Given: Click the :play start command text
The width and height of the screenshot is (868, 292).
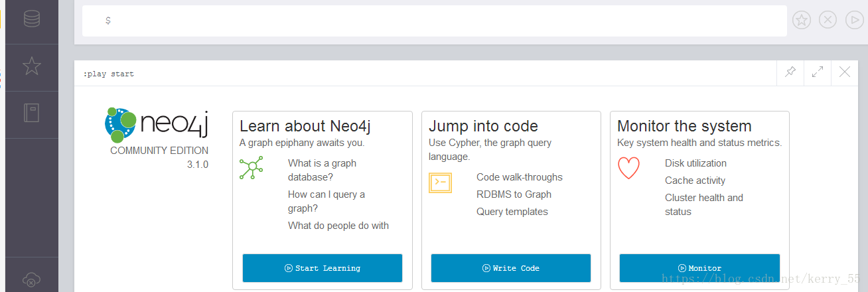Looking at the screenshot, I should (108, 74).
